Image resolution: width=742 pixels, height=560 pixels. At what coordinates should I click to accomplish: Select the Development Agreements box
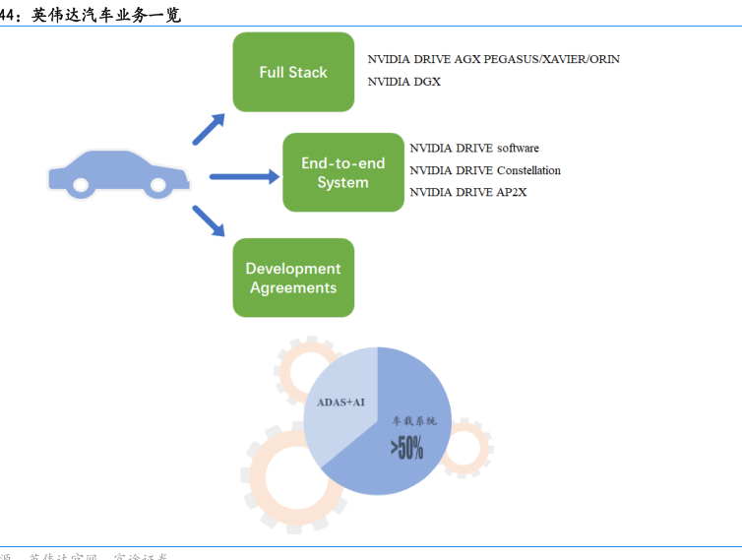click(x=293, y=278)
